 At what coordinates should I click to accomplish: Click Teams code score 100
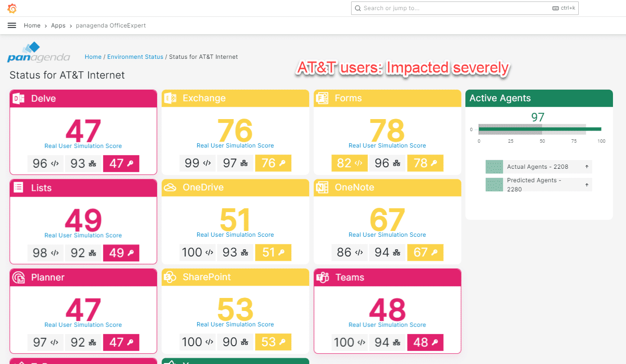pos(350,342)
